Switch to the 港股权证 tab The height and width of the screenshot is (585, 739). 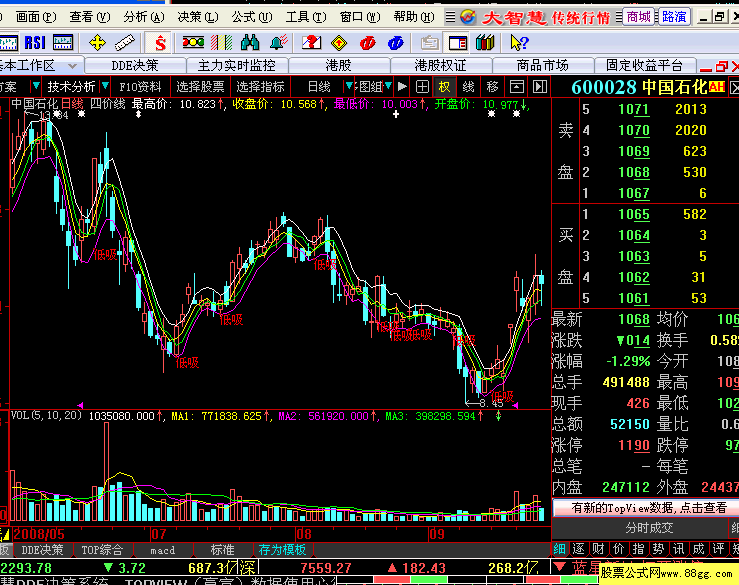(x=441, y=66)
